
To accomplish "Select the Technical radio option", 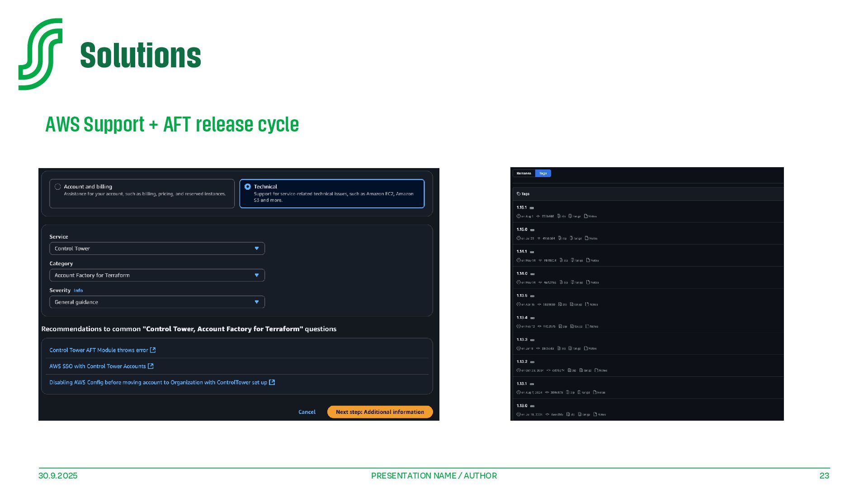I will point(248,187).
